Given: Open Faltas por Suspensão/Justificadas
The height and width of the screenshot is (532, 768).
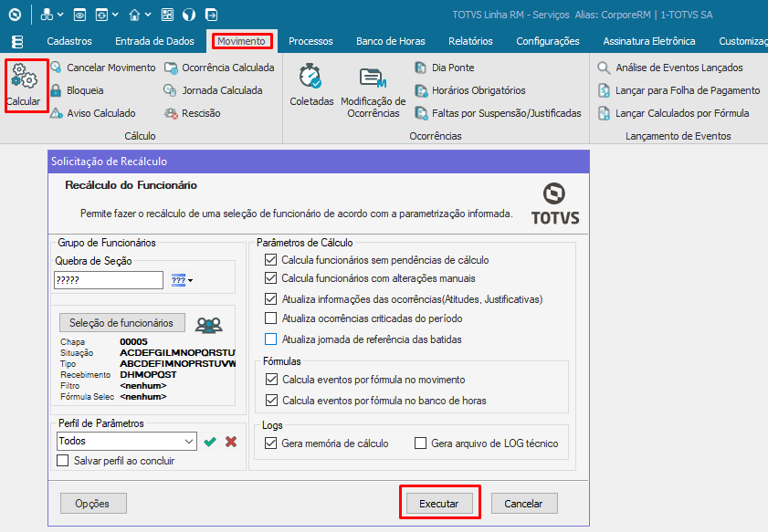Looking at the screenshot, I should (498, 113).
